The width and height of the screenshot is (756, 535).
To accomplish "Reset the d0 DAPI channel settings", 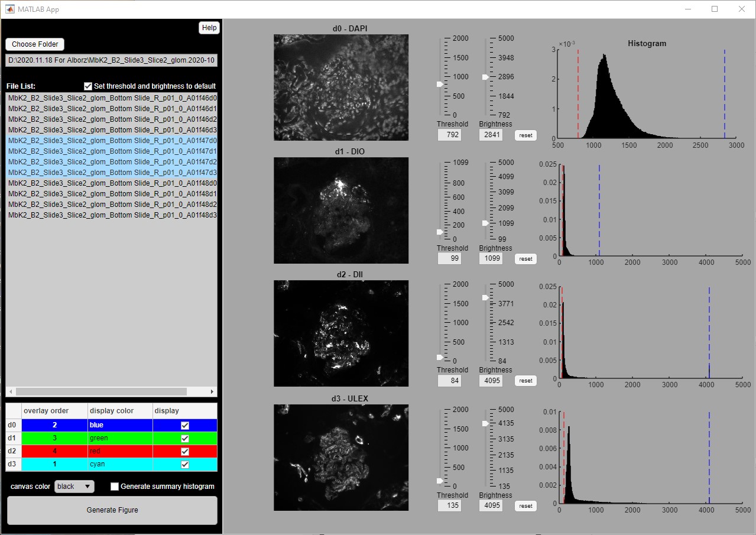I will pos(525,135).
